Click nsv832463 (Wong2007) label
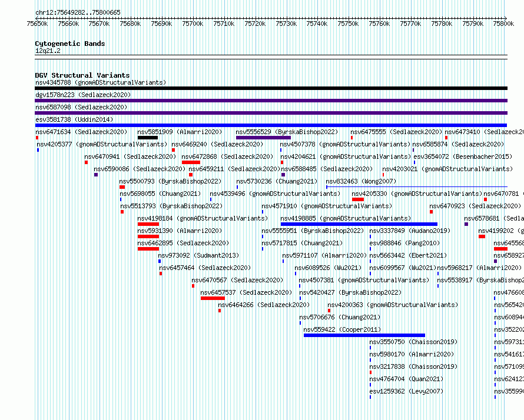The width and height of the screenshot is (524, 420). coord(361,181)
